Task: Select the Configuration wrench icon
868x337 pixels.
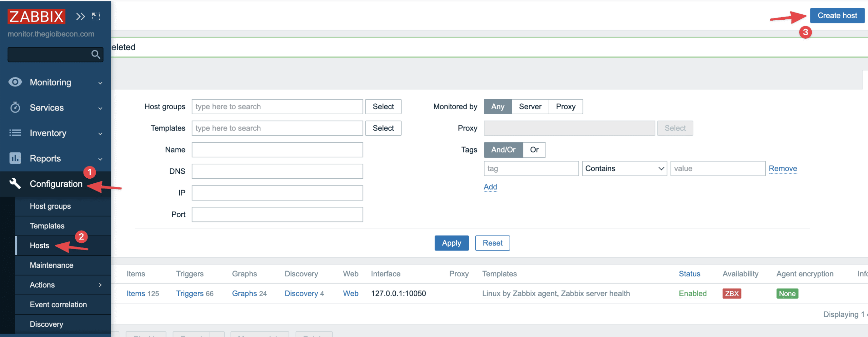Action: [x=15, y=183]
